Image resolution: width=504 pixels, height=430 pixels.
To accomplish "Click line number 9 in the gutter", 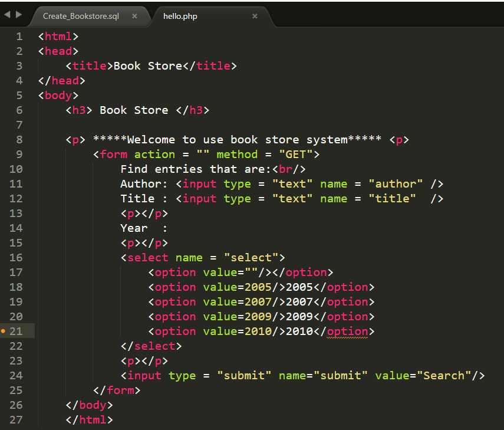I will pyautogui.click(x=19, y=155).
